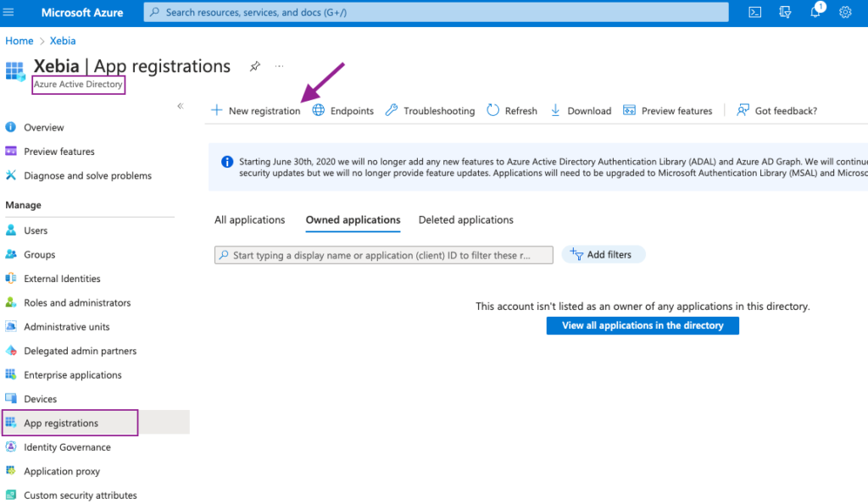The width and height of the screenshot is (868, 504).
Task: Refresh the app registrations list
Action: click(512, 111)
